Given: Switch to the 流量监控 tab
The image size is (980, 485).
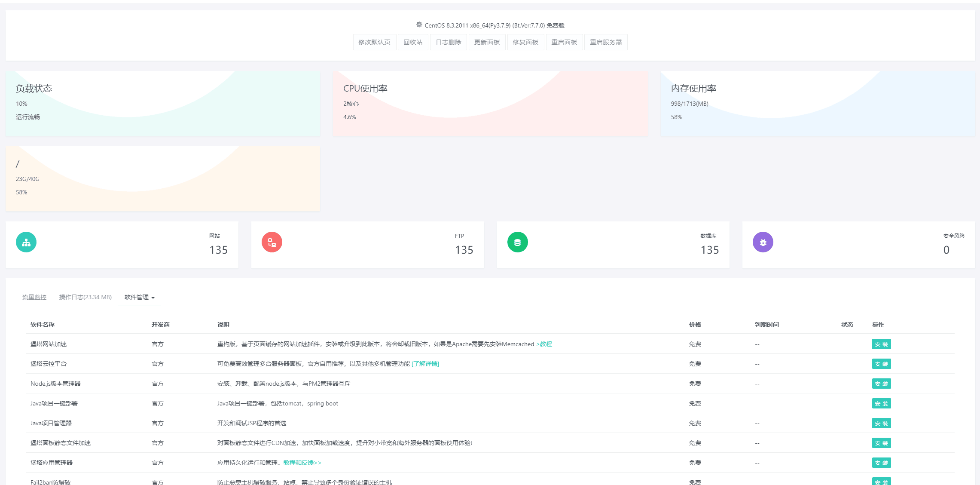Looking at the screenshot, I should click(34, 297).
